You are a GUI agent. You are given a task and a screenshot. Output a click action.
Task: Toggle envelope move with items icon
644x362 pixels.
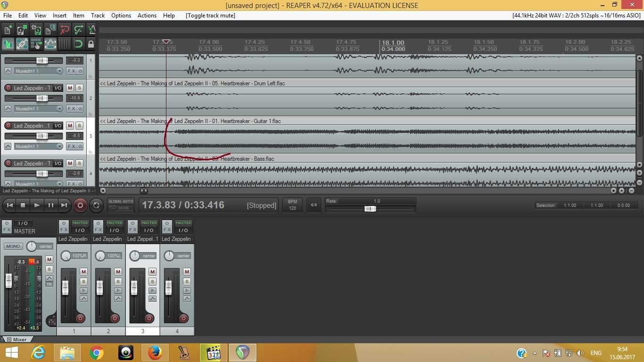point(50,44)
